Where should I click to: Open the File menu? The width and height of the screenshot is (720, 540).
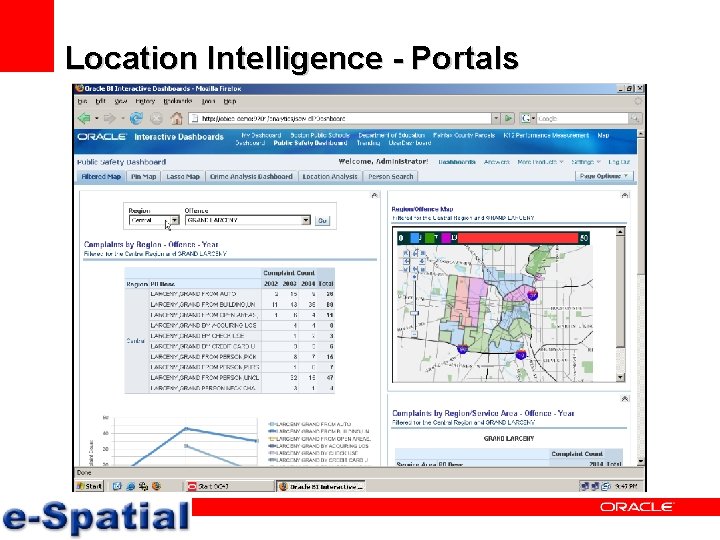tap(82, 101)
